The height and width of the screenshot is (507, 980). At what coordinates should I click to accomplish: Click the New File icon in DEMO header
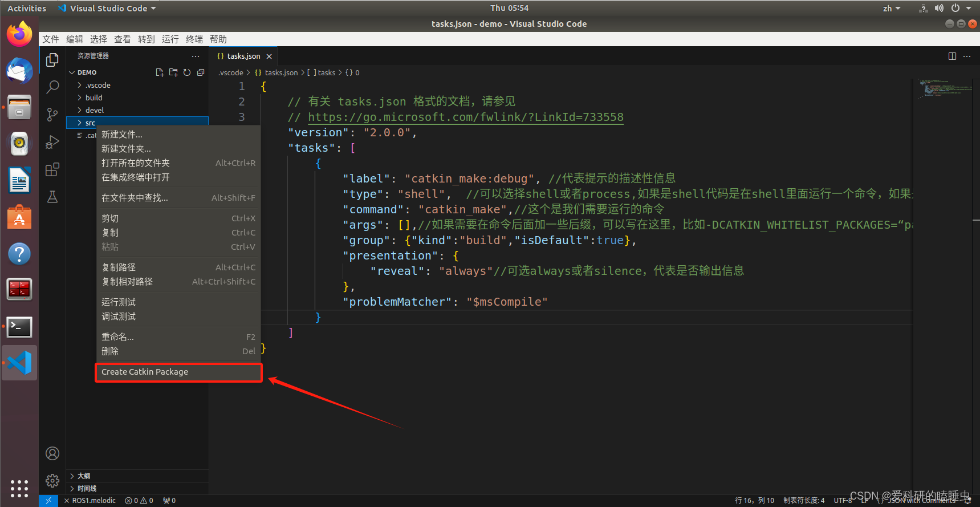[x=160, y=72]
